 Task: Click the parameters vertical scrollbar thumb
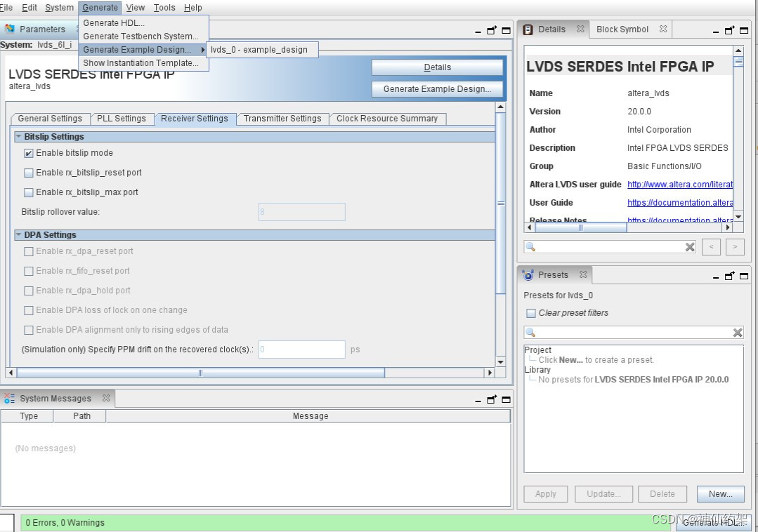[x=501, y=204]
